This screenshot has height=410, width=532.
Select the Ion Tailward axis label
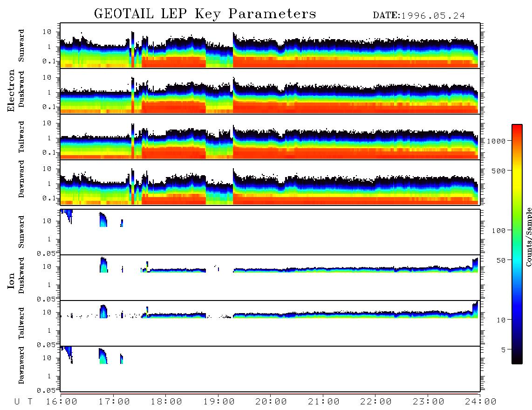pos(21,323)
